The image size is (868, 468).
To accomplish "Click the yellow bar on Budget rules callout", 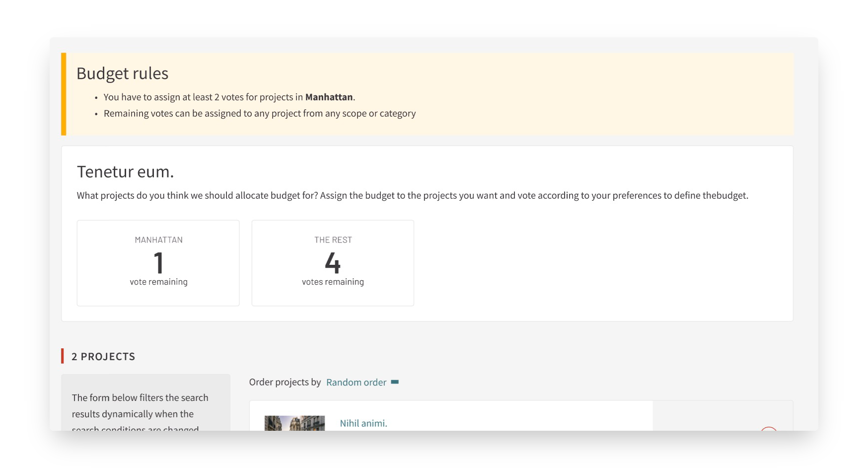I will click(64, 94).
